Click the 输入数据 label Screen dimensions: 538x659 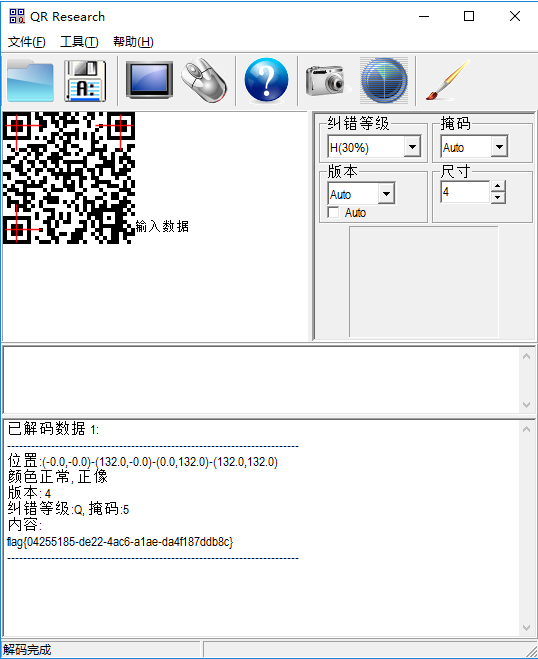162,227
